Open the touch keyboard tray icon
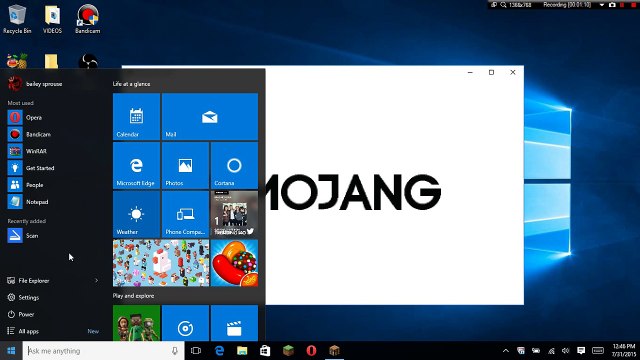The width and height of the screenshot is (640, 360). tap(598, 351)
